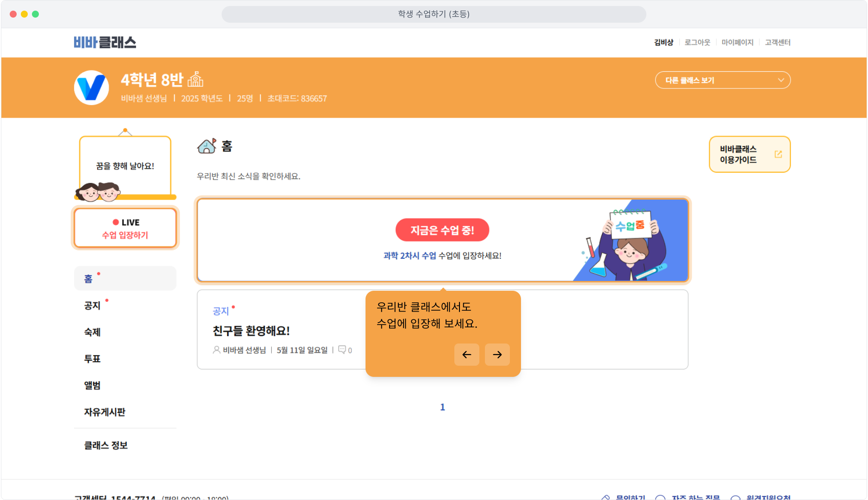Click the 꿈을 향해 날아요! class motto board

pyautogui.click(x=125, y=165)
